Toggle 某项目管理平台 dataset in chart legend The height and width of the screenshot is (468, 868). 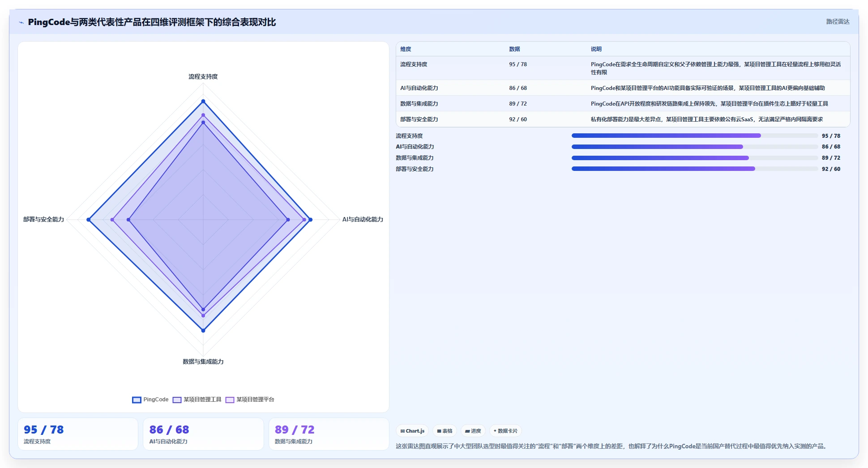click(250, 400)
